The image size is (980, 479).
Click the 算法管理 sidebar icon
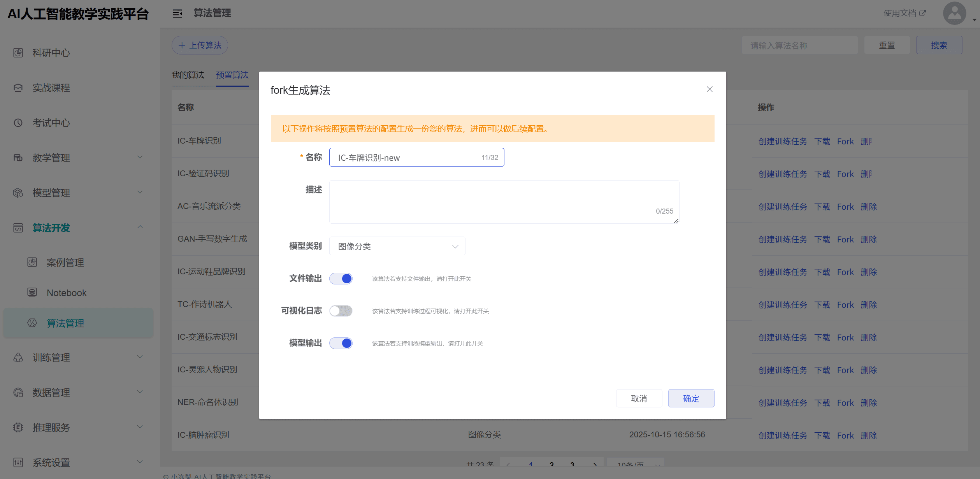click(x=32, y=323)
